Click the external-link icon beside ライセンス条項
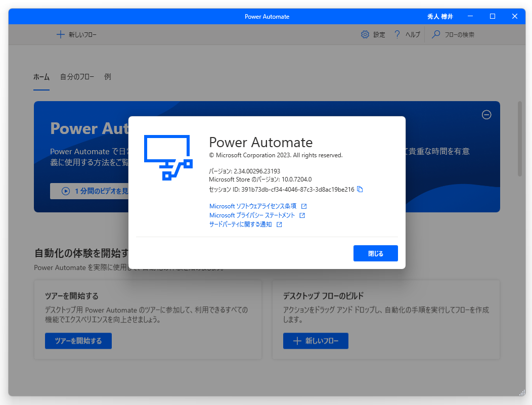Viewport: 532px width, 405px height. [305, 206]
